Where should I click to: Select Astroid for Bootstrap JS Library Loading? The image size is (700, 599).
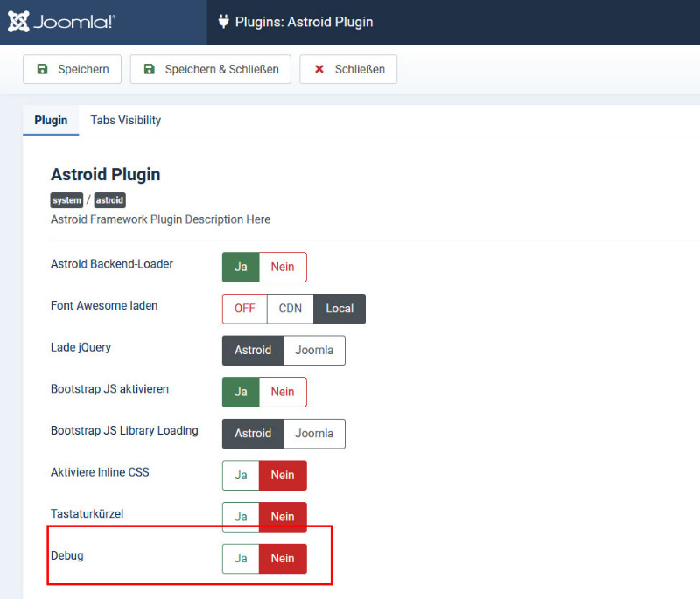(253, 434)
